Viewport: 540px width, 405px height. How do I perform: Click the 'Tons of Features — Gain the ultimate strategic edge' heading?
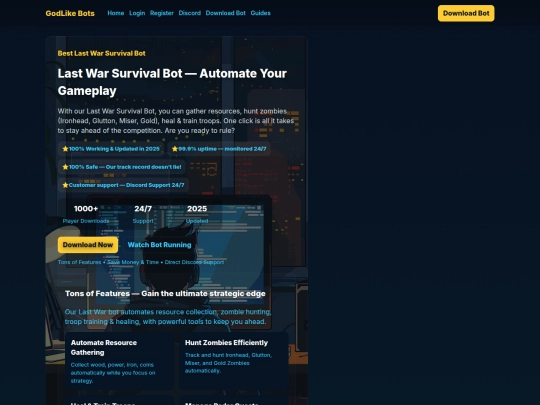(165, 294)
